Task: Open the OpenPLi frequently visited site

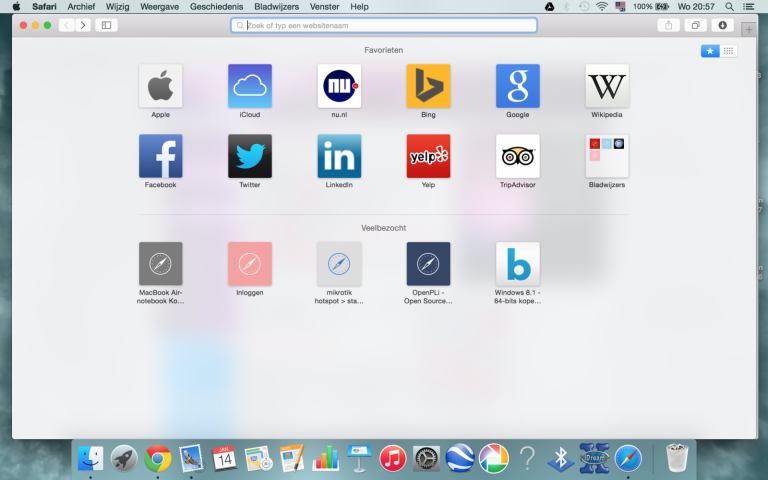Action: pos(428,264)
